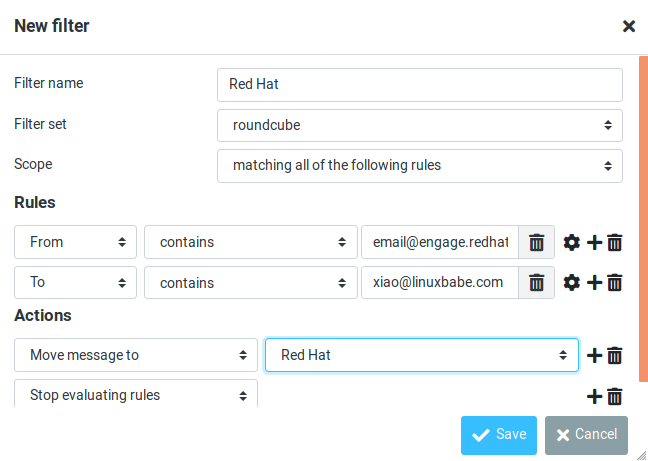Expand the Scope dropdown
Viewport: 648px width, 461px height.
click(x=419, y=165)
